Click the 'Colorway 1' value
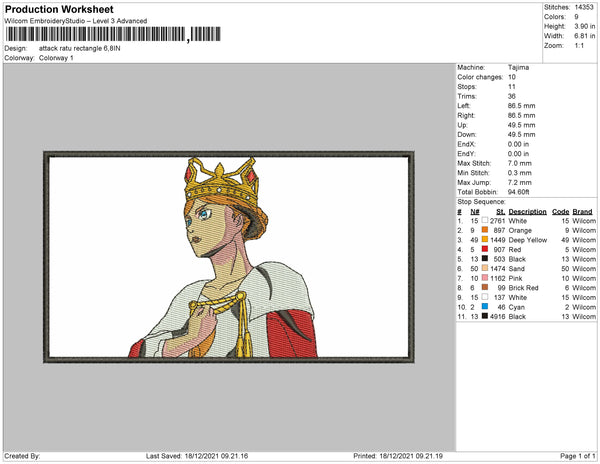Image resolution: width=600 pixels, height=464 pixels. (x=56, y=58)
